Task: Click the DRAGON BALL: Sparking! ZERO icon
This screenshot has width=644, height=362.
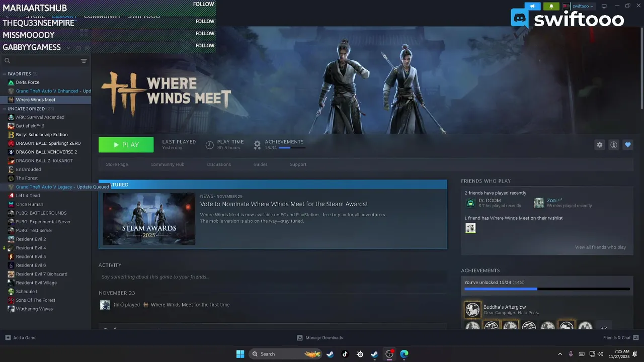Action: tap(11, 143)
